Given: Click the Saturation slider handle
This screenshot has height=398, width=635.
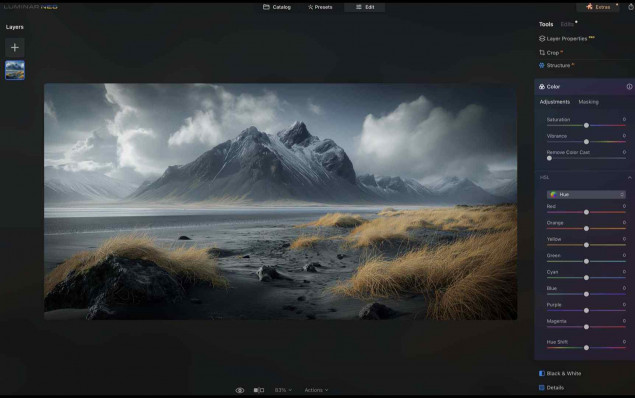Looking at the screenshot, I should point(586,126).
